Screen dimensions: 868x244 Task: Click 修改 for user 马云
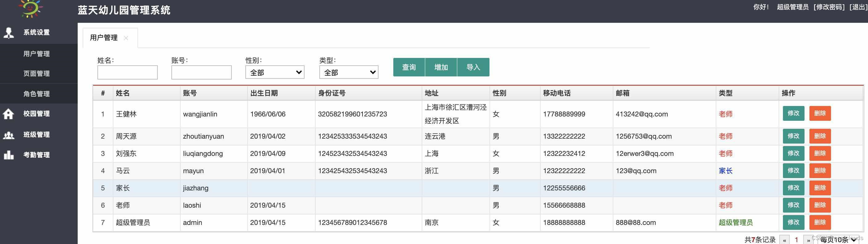coord(793,171)
